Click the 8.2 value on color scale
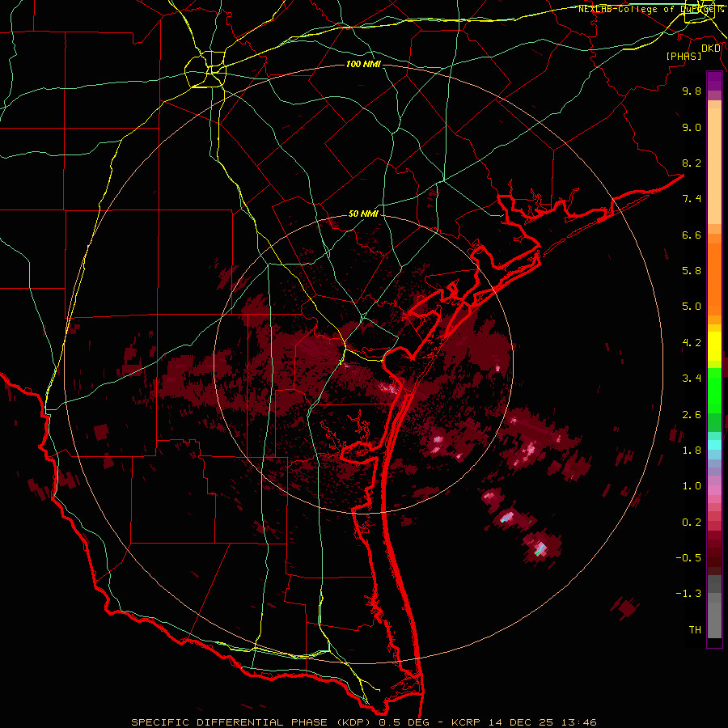The image size is (728, 728). 692,163
